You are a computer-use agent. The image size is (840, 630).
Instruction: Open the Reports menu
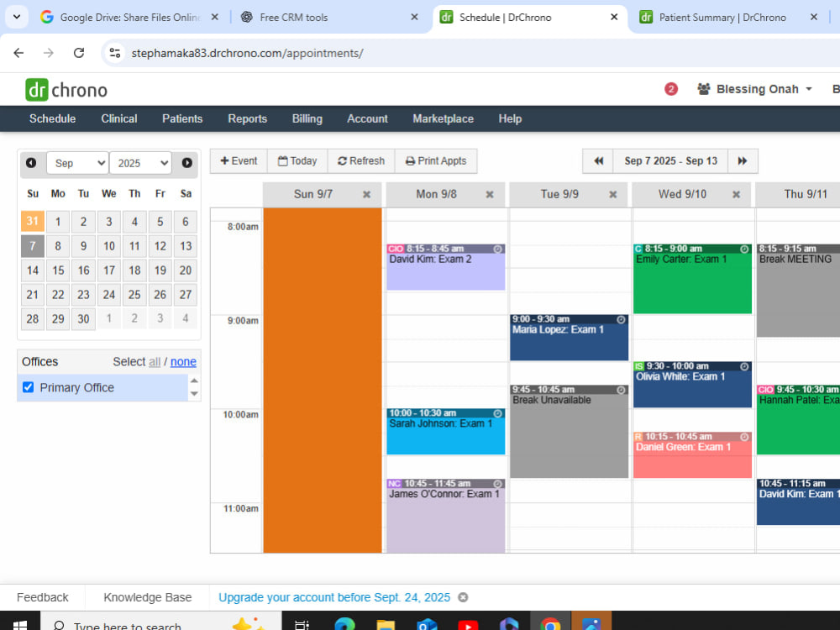[x=248, y=118]
